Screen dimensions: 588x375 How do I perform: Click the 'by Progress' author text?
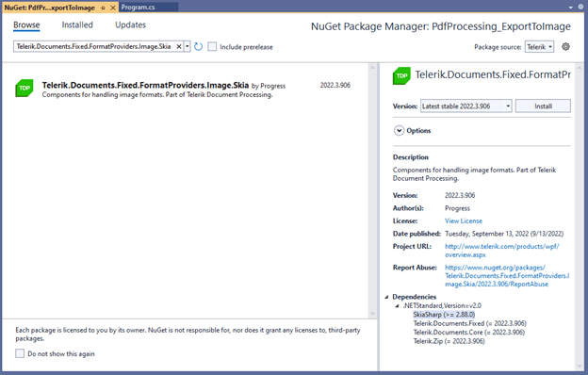(x=269, y=86)
